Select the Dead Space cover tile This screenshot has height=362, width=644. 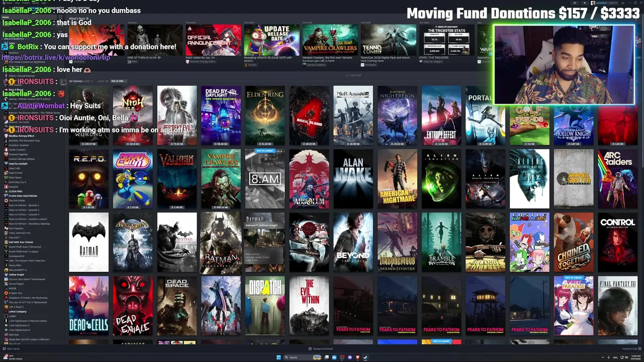[x=177, y=306]
